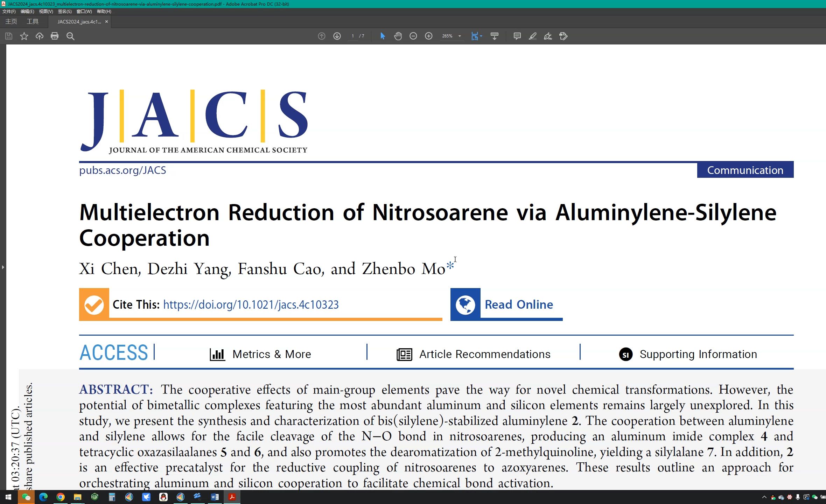Click the microphone tray icon
The width and height of the screenshot is (826, 504).
[x=798, y=497]
